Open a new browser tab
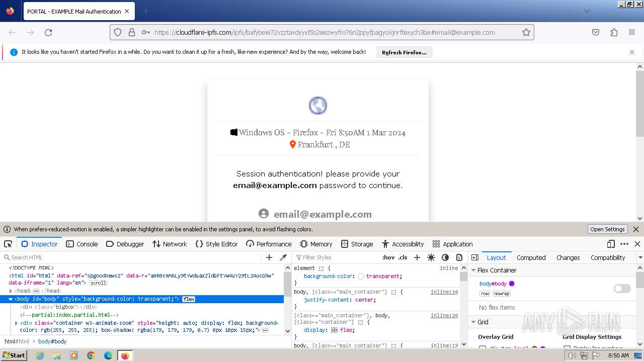This screenshot has width=644, height=362. click(145, 11)
